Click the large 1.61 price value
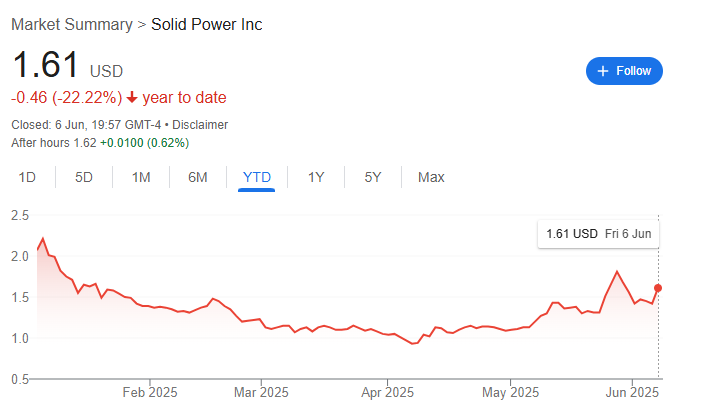 click(45, 66)
